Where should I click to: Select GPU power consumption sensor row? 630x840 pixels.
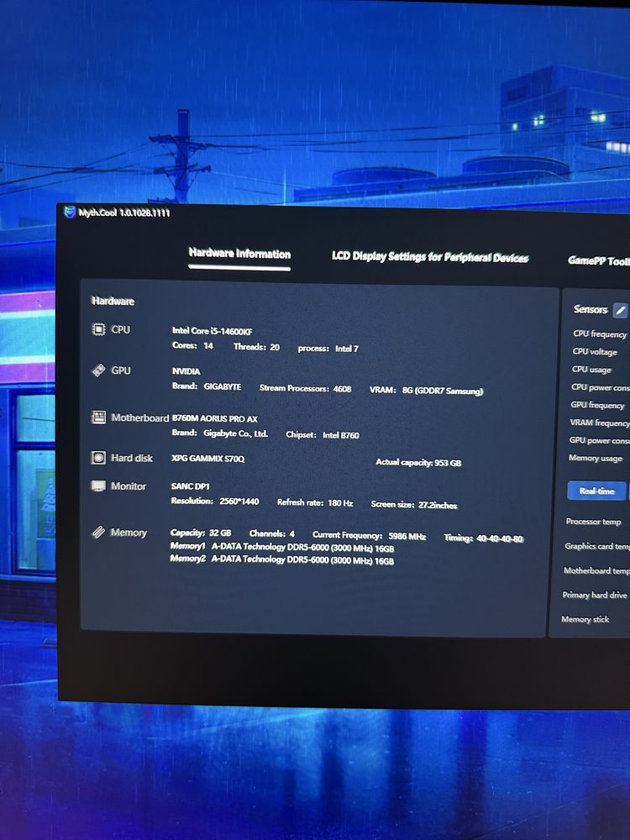[x=600, y=440]
